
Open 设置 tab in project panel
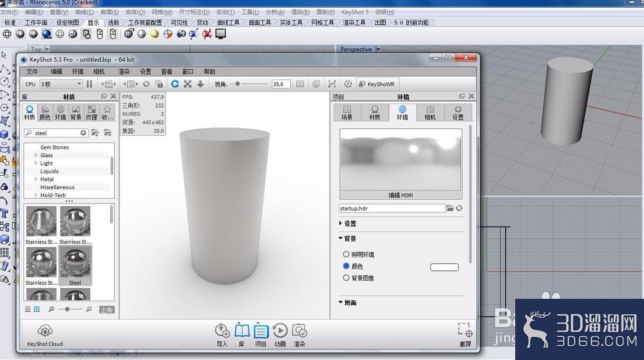(x=458, y=113)
